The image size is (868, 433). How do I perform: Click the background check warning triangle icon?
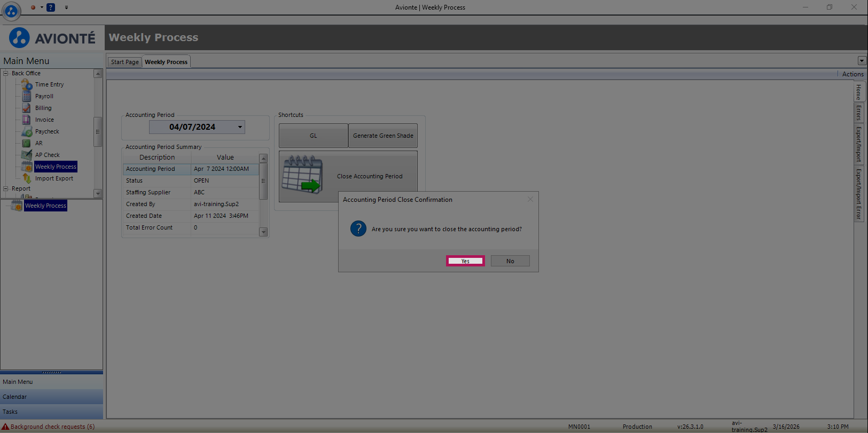(x=5, y=427)
